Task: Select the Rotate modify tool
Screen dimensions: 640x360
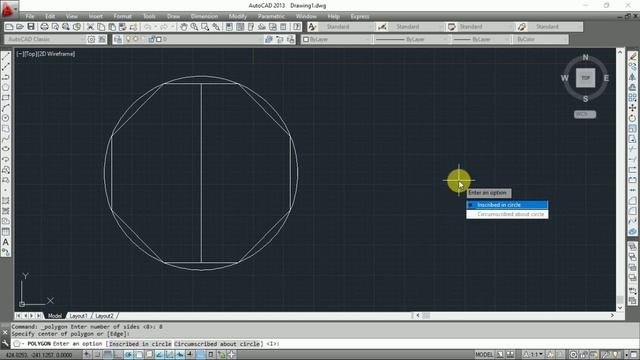Action: coord(632,118)
